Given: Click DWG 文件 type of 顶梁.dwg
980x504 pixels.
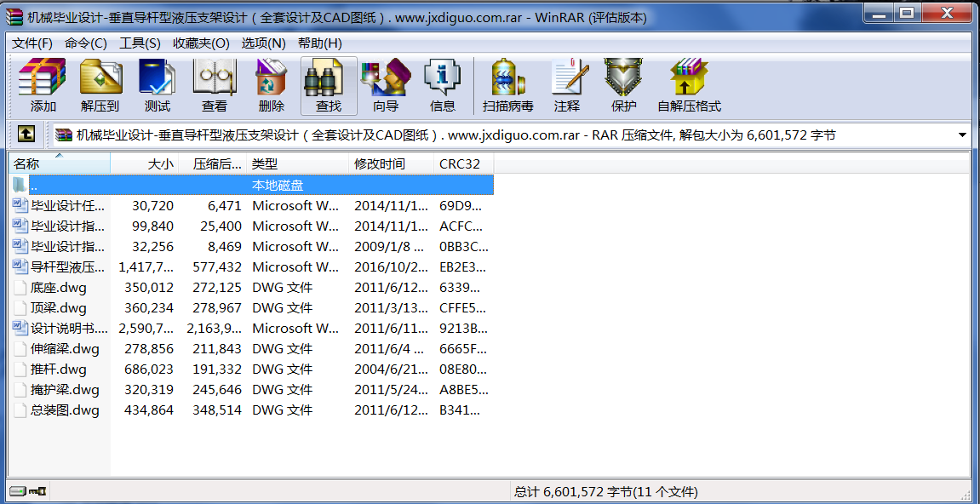Looking at the screenshot, I should point(283,307).
